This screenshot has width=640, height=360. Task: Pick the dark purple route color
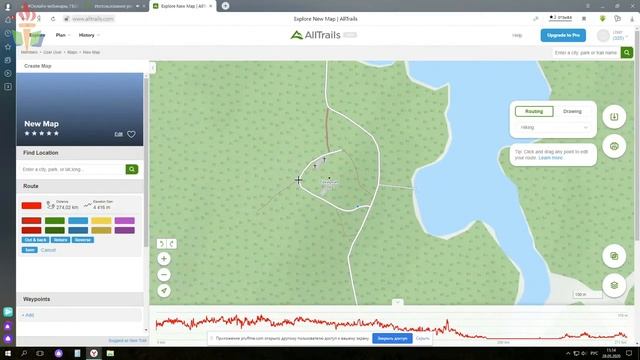[124, 230]
